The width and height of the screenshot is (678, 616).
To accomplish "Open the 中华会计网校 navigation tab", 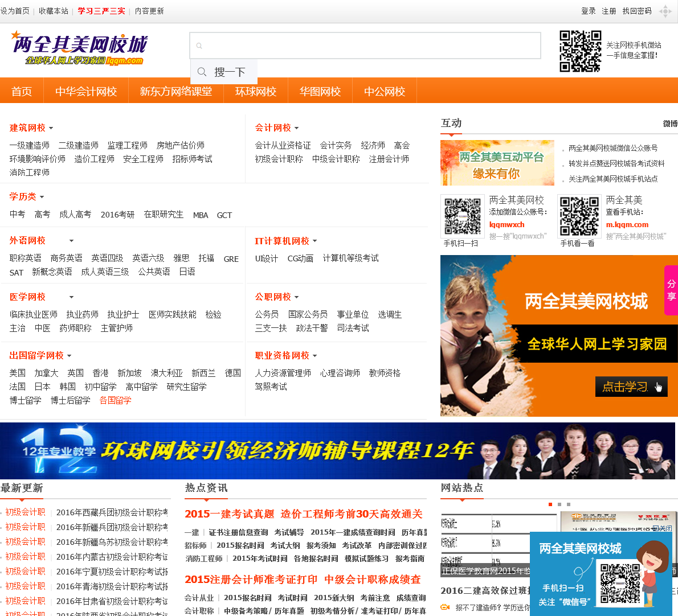I will pyautogui.click(x=86, y=92).
